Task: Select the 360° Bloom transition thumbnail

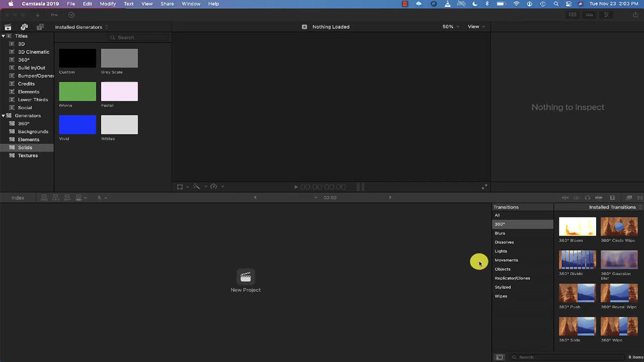Action: click(577, 227)
